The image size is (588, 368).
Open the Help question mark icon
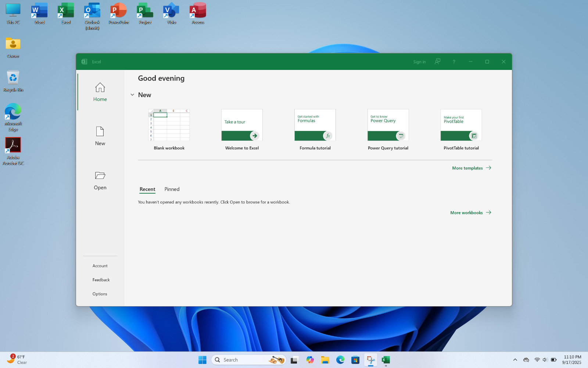pos(454,62)
